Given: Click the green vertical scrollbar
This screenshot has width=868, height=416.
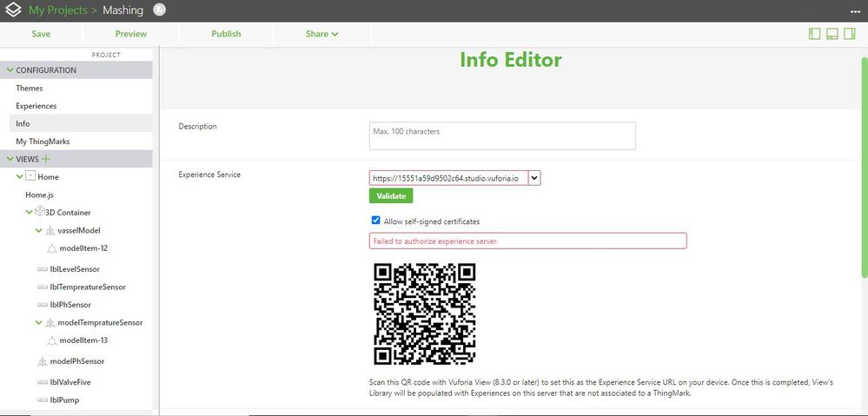Looking at the screenshot, I should (x=865, y=166).
